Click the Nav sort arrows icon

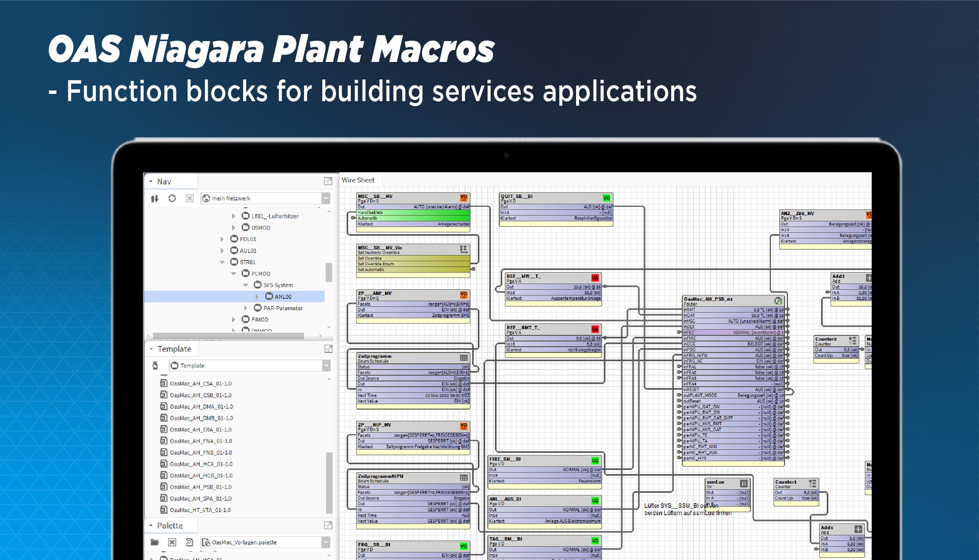point(154,198)
